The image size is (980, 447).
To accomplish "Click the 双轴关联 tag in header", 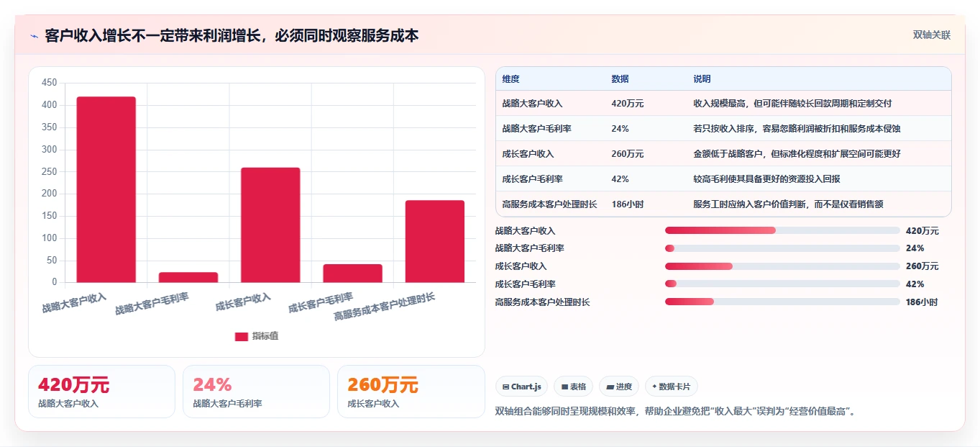I will point(932,35).
